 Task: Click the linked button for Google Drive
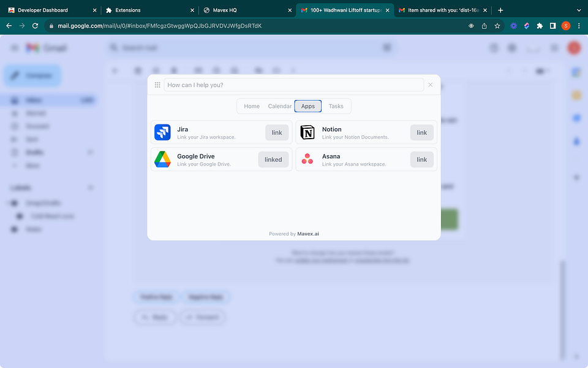(273, 159)
